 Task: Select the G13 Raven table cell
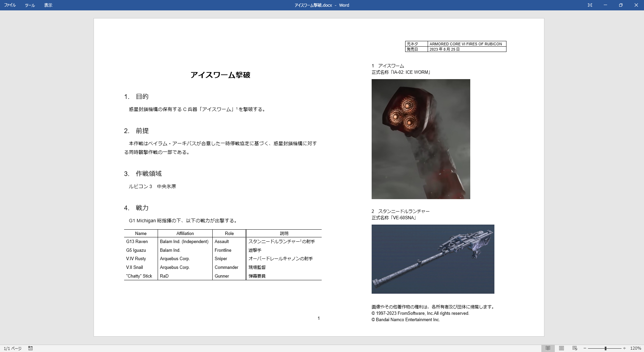point(137,241)
